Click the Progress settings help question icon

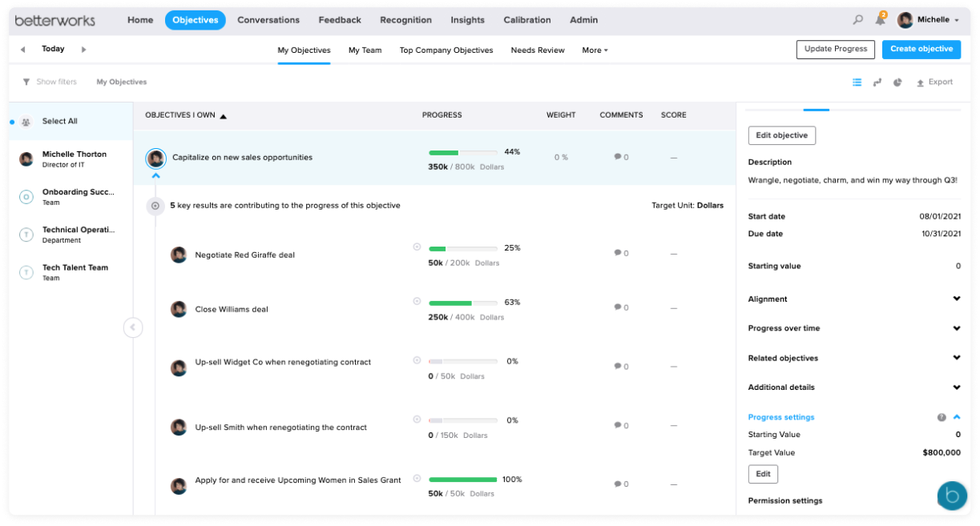tap(942, 417)
